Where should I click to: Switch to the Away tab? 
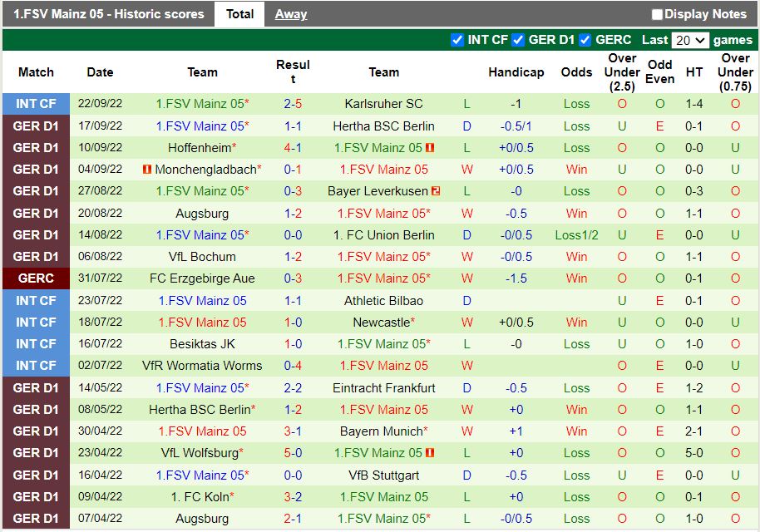[289, 14]
